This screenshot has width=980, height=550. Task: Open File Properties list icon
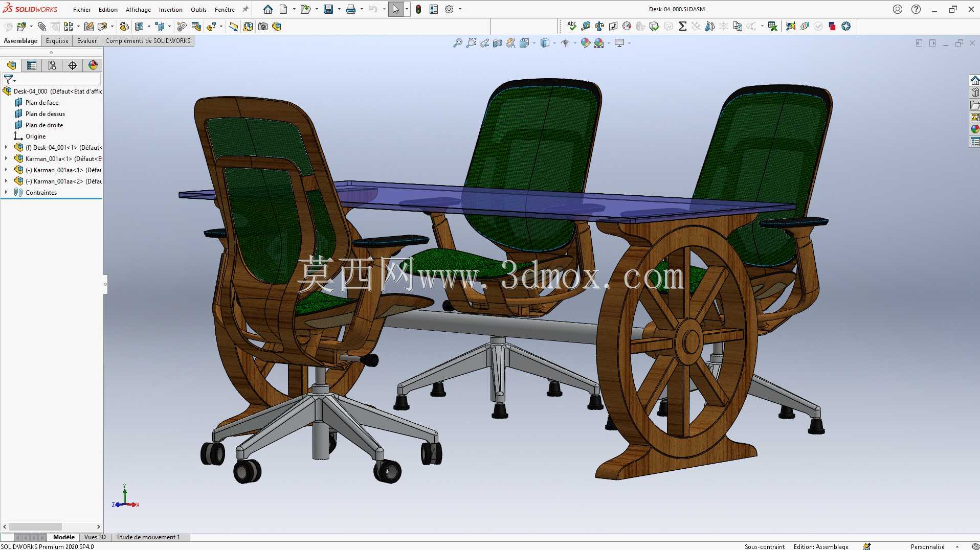[x=434, y=9]
